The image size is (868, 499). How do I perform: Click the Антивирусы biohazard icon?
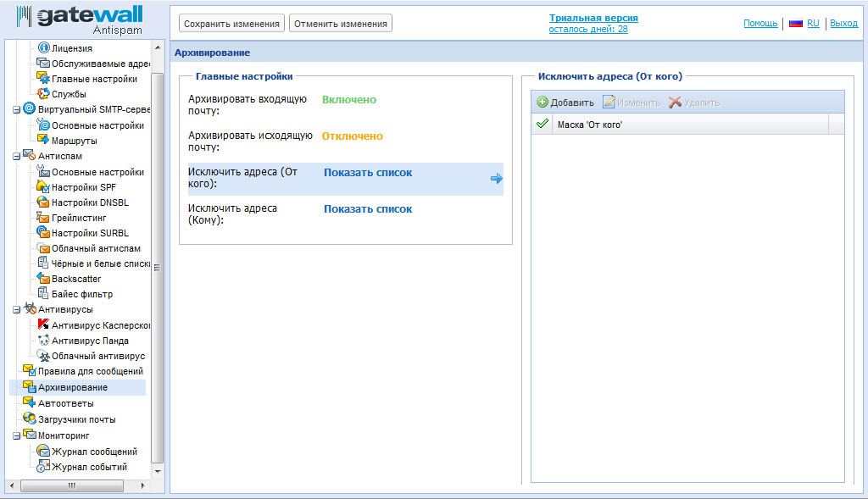pos(30,308)
